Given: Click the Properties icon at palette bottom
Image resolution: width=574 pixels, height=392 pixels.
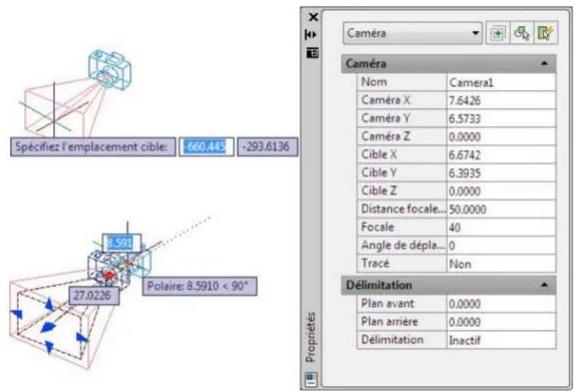Looking at the screenshot, I should click(311, 379).
